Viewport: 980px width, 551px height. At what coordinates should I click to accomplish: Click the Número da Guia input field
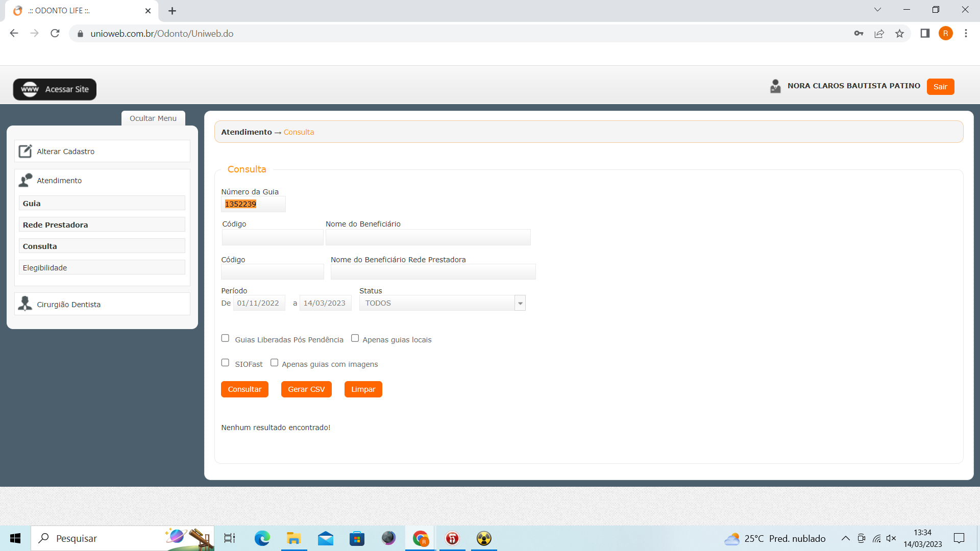[253, 204]
